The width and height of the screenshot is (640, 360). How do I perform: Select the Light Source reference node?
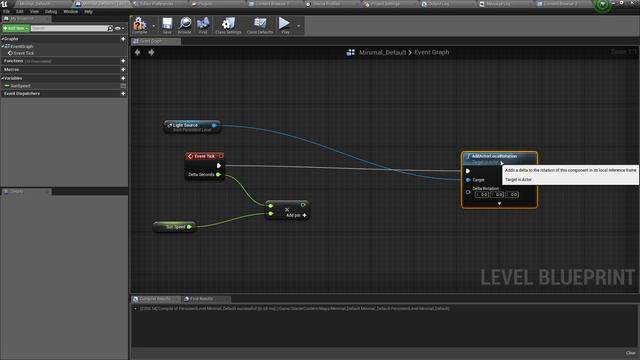[192, 127]
